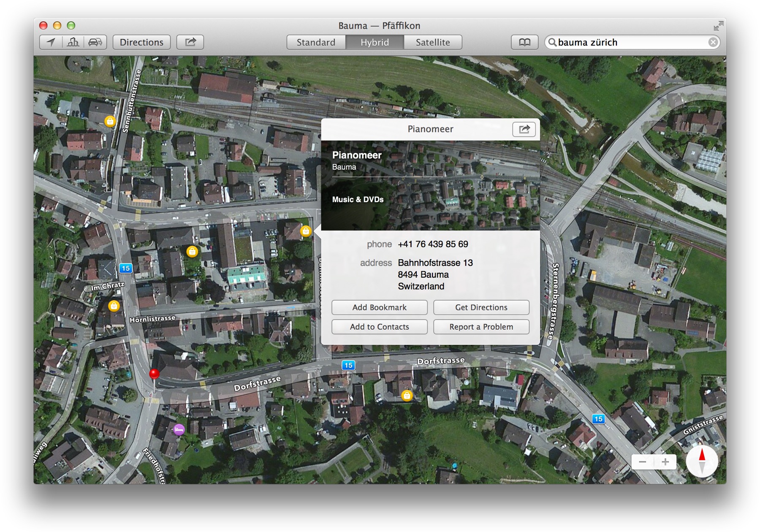
Task: Toggle the 3D buildings view icon
Action: 73,42
